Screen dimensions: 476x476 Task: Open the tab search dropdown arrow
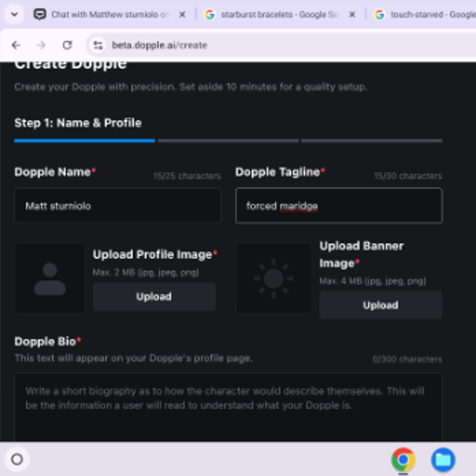click(14, 15)
